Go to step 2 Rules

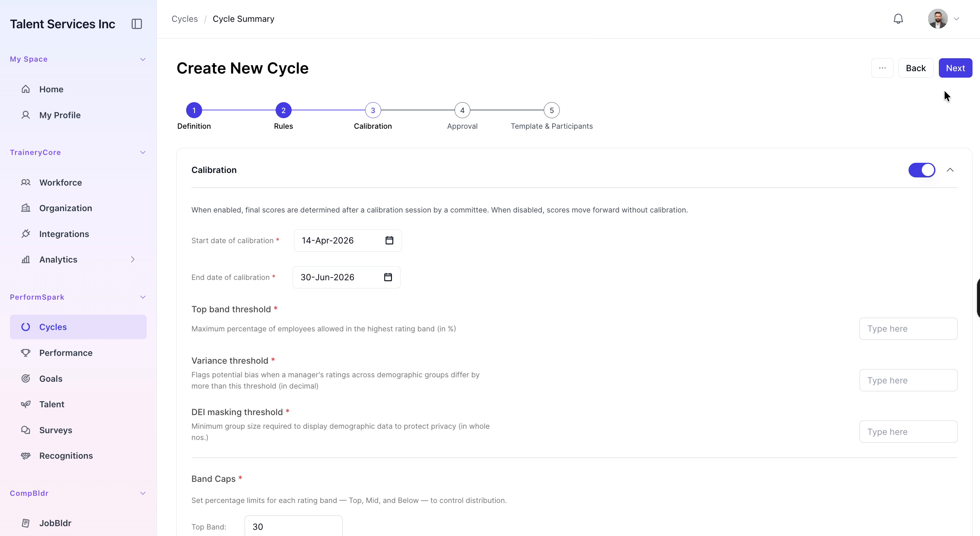283,110
